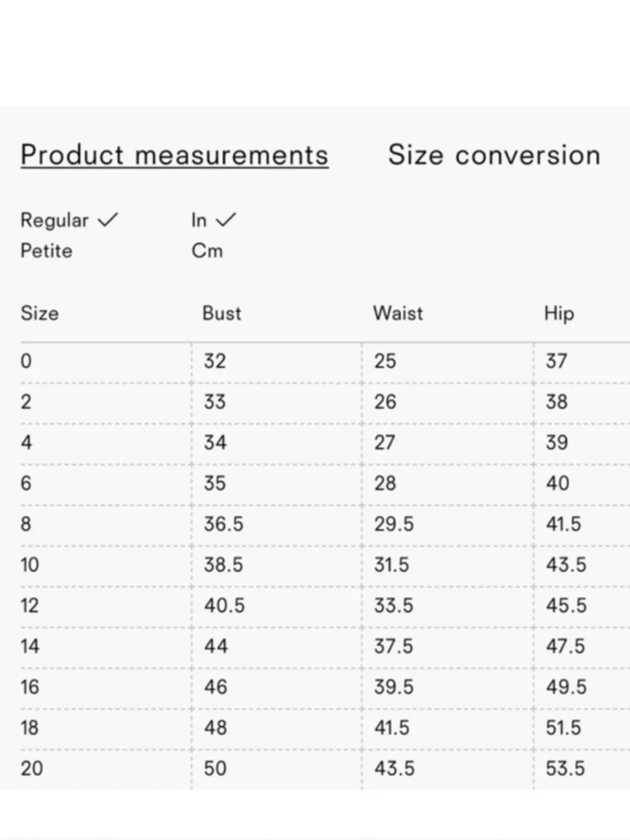Click the hip value 47.5
This screenshot has width=630, height=840.
click(x=566, y=646)
